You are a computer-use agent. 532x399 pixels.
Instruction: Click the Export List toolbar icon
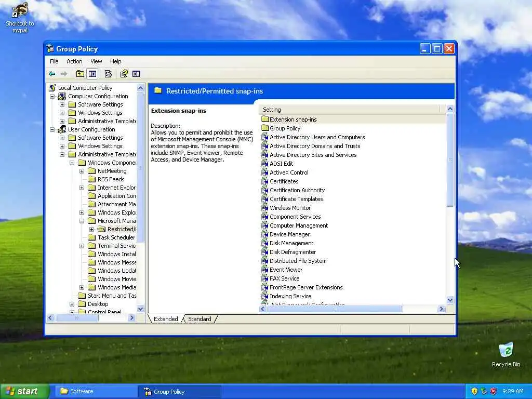point(108,74)
